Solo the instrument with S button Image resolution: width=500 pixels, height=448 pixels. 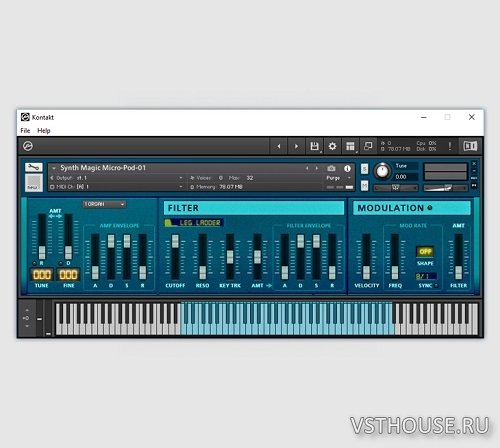365,169
